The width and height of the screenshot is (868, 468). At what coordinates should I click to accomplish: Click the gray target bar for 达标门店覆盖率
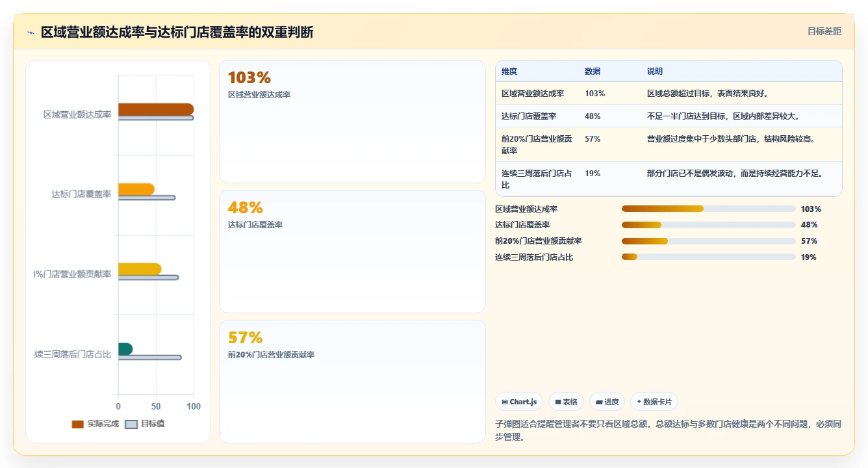[x=147, y=198]
